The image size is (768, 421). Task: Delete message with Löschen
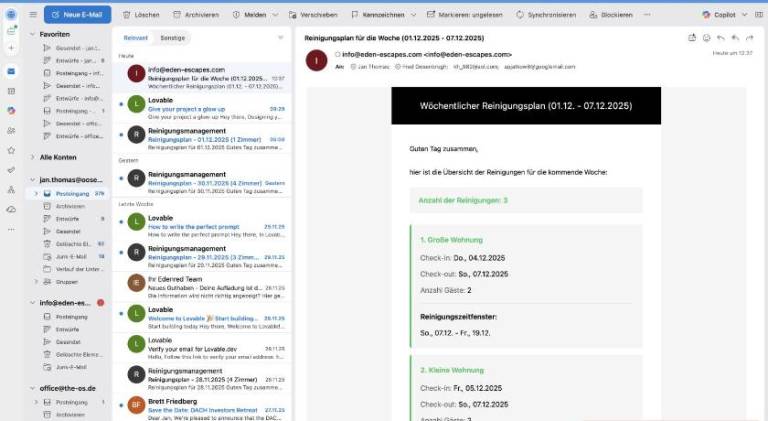[141, 15]
